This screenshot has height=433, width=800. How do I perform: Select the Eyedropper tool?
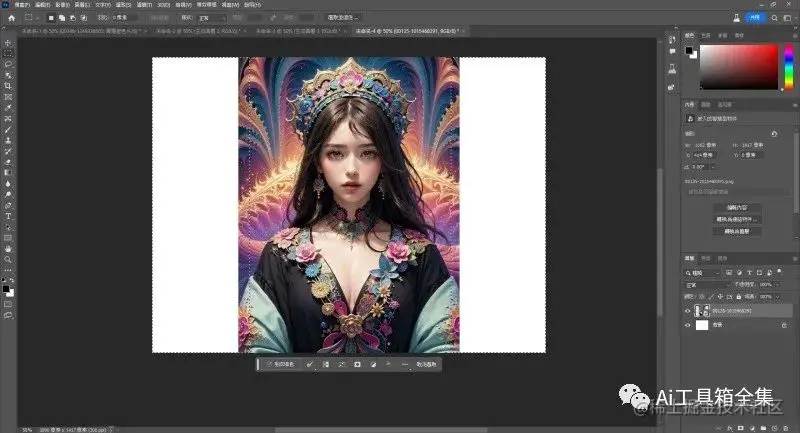coord(8,108)
